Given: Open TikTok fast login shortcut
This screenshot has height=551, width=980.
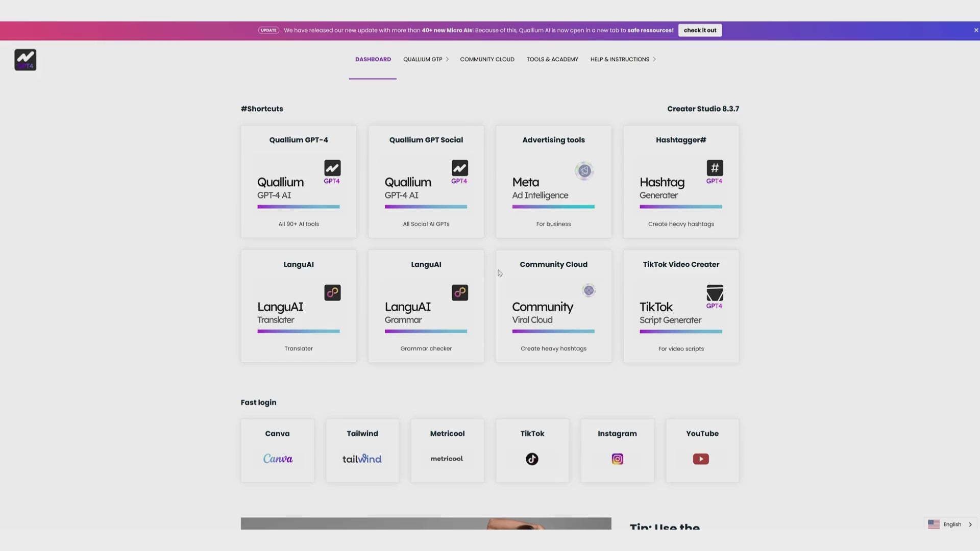Looking at the screenshot, I should click(532, 450).
